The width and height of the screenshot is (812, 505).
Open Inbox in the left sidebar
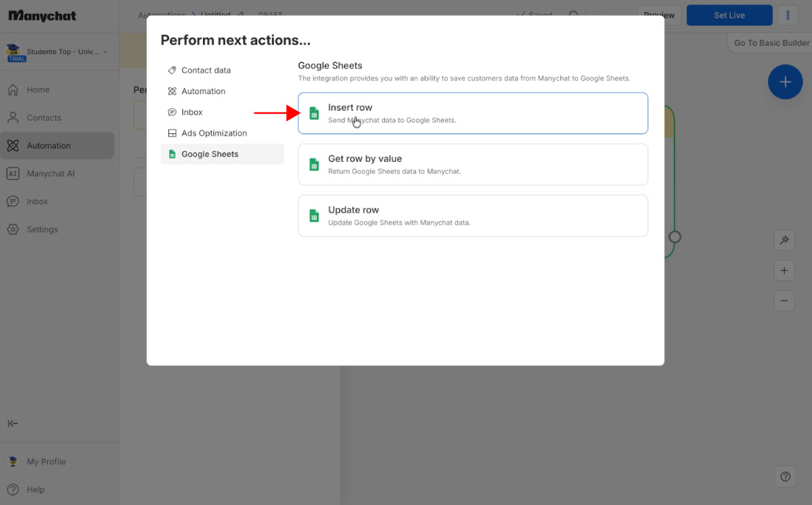(x=58, y=202)
